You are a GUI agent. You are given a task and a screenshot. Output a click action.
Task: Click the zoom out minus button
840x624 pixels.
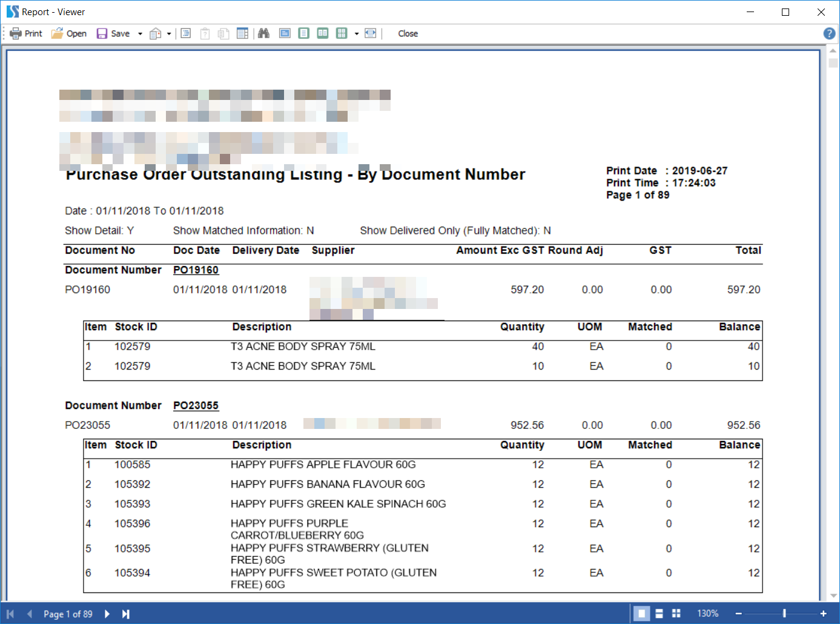[x=739, y=614]
